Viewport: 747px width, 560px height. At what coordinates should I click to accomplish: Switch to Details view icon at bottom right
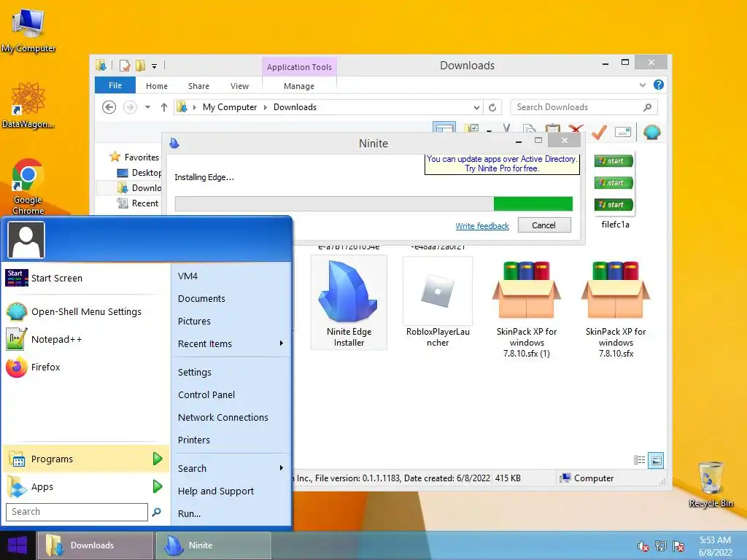[639, 460]
